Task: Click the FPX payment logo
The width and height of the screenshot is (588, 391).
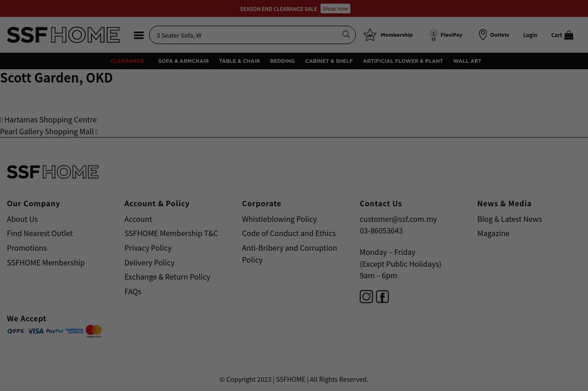Action: [16, 331]
